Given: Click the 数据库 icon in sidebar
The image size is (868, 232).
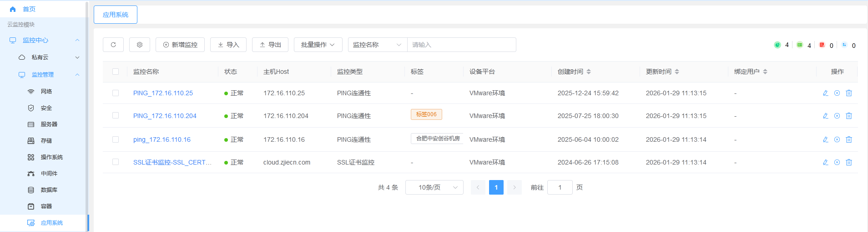Looking at the screenshot, I should [x=31, y=190].
